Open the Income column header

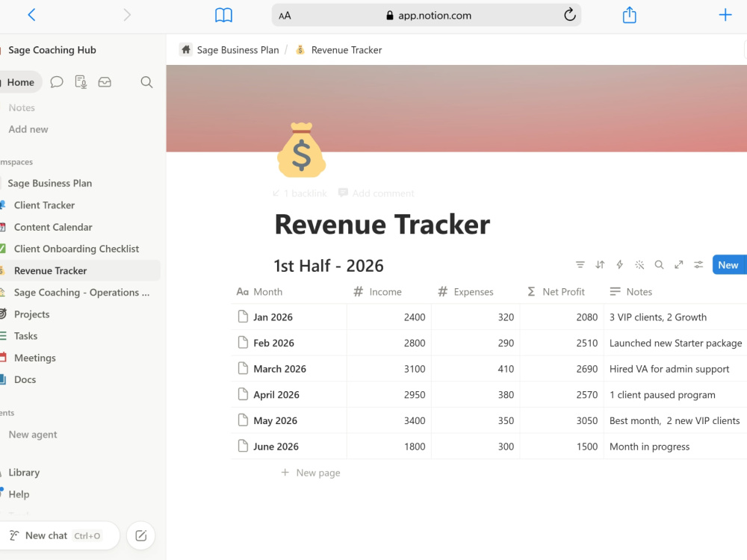pos(389,292)
